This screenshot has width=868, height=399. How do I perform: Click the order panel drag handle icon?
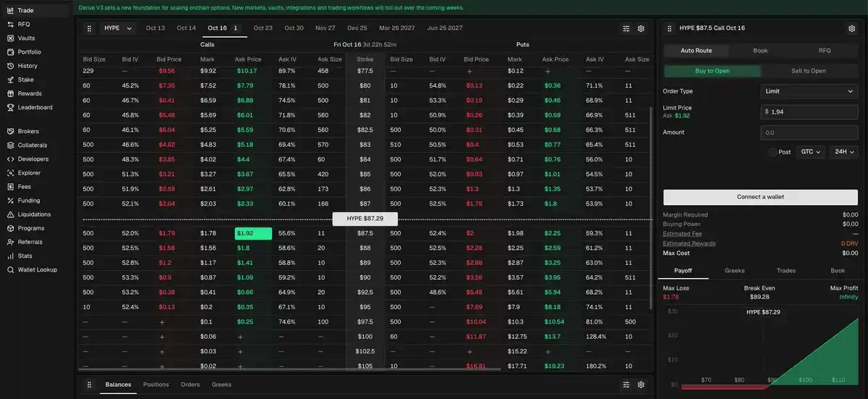click(669, 28)
